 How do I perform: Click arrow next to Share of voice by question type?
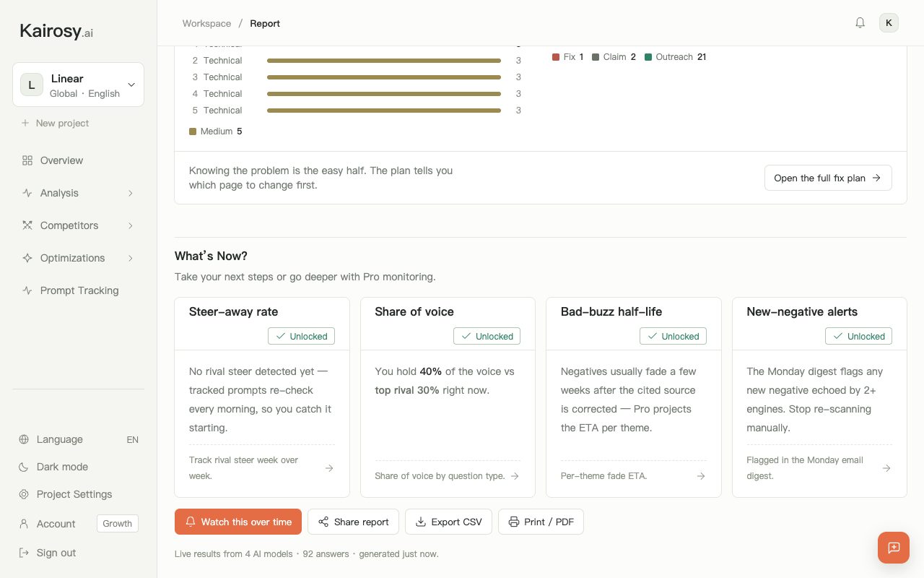point(515,476)
